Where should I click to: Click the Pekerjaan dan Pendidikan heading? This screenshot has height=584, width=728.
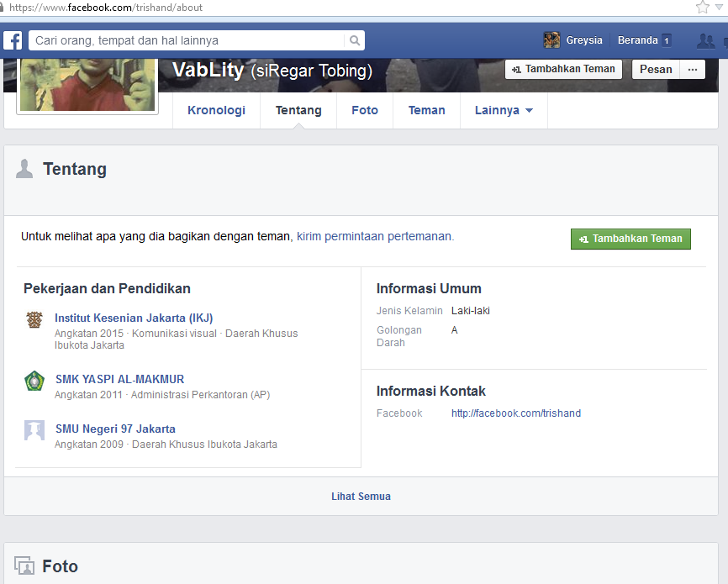[108, 289]
